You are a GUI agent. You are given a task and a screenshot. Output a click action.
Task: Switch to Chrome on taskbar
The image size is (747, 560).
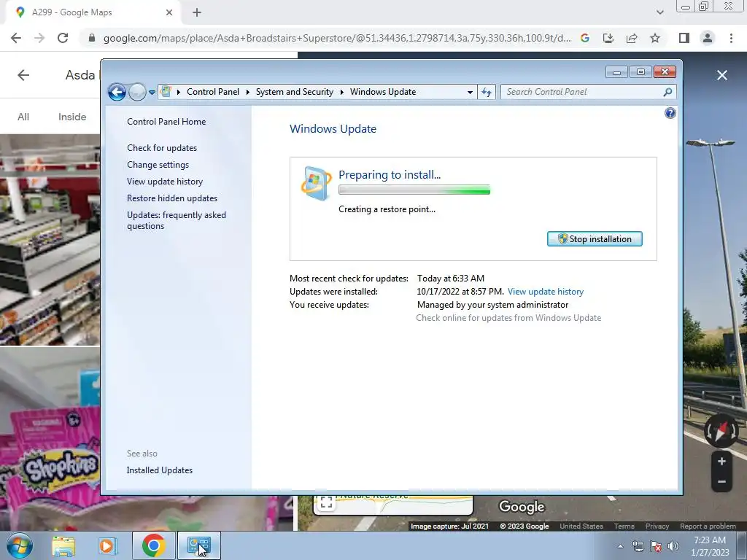[x=153, y=545]
